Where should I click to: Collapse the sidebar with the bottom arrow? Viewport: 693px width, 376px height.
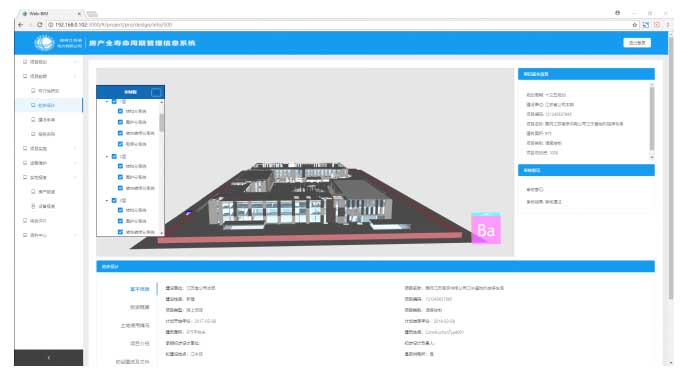pos(49,357)
